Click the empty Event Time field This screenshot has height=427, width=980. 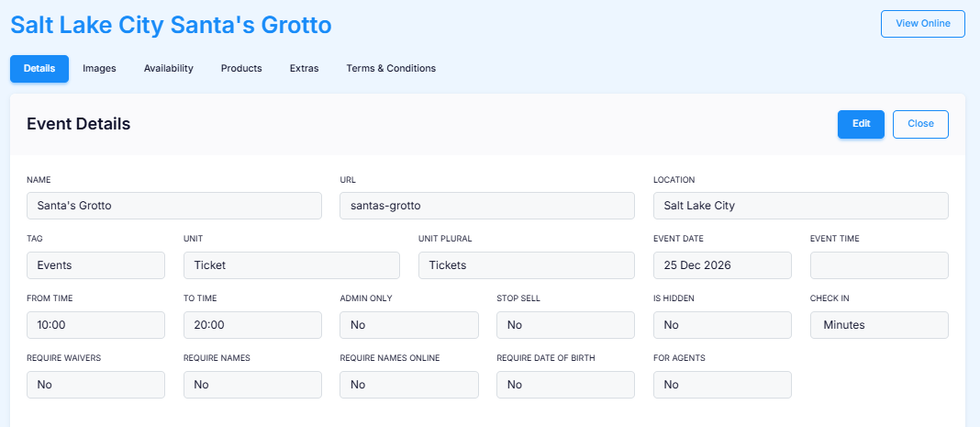879,265
